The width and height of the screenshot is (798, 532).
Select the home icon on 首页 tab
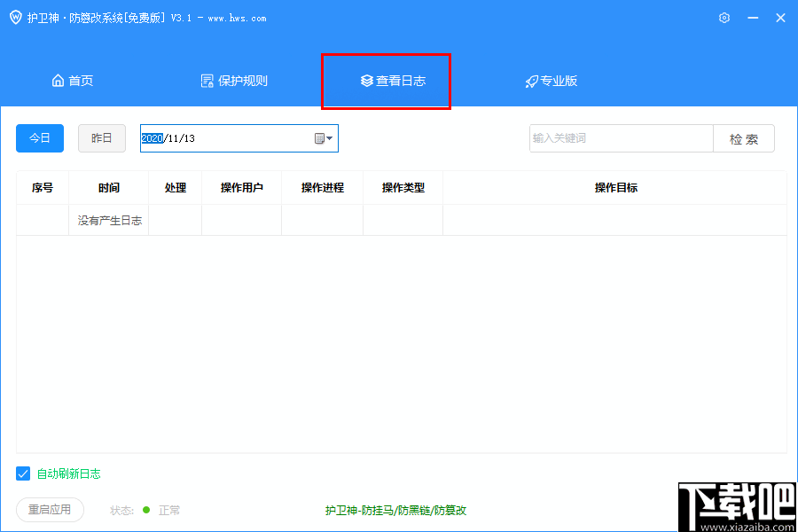pos(57,80)
